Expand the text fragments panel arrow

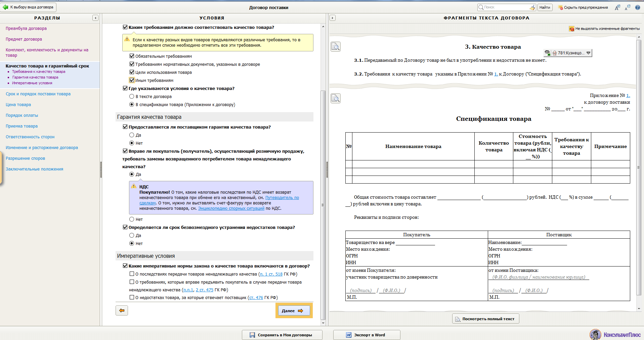click(x=333, y=18)
